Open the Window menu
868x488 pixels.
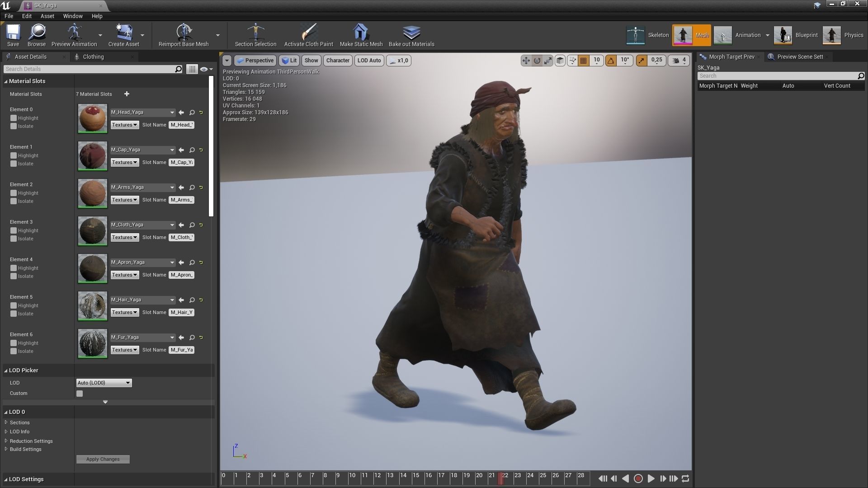pyautogui.click(x=73, y=16)
